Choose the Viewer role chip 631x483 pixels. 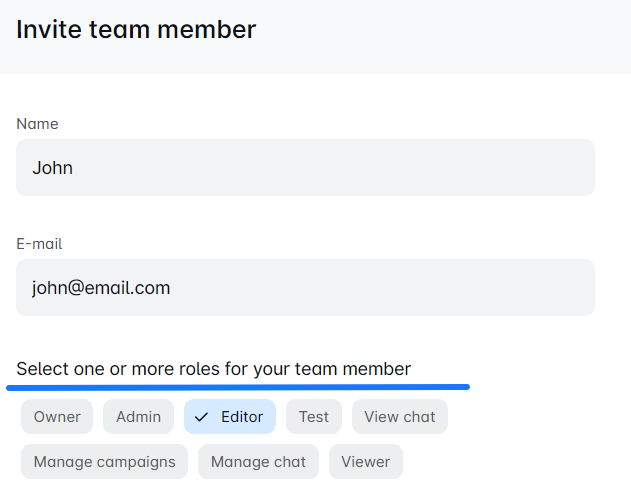click(x=366, y=462)
